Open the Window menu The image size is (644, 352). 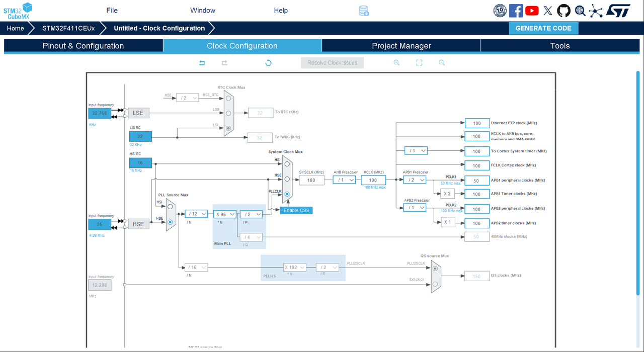pos(203,11)
